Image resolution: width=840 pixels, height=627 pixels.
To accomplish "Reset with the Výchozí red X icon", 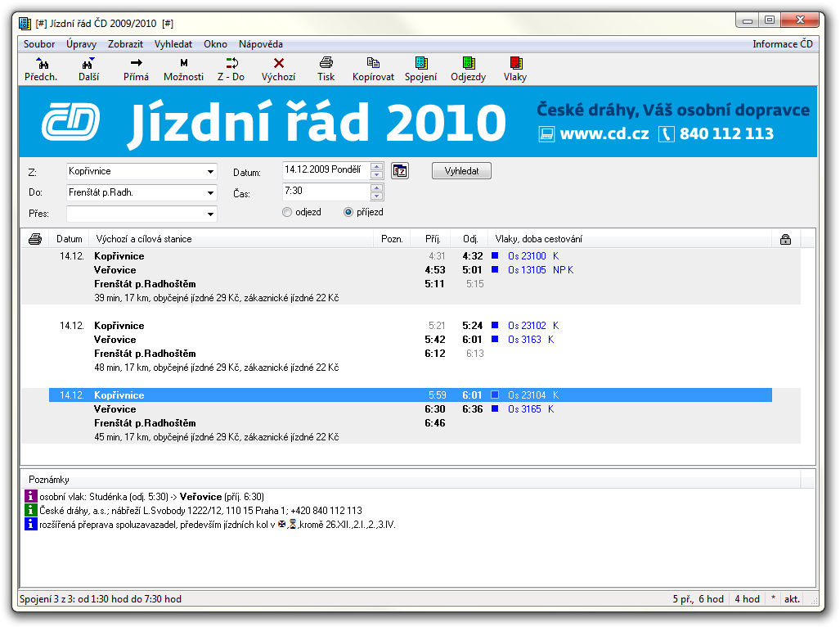I will (x=279, y=63).
